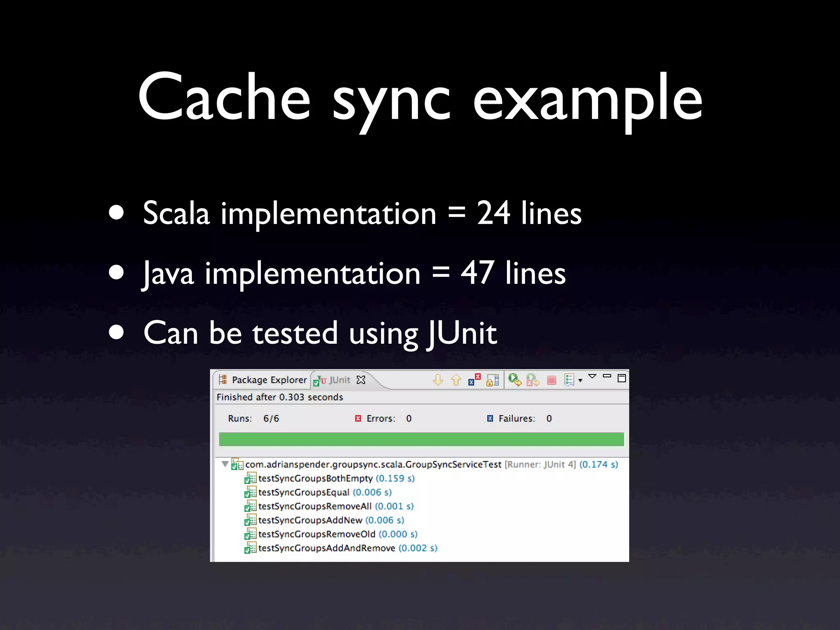Click the blue Failures icon
The width and height of the screenshot is (840, 630).
(490, 418)
